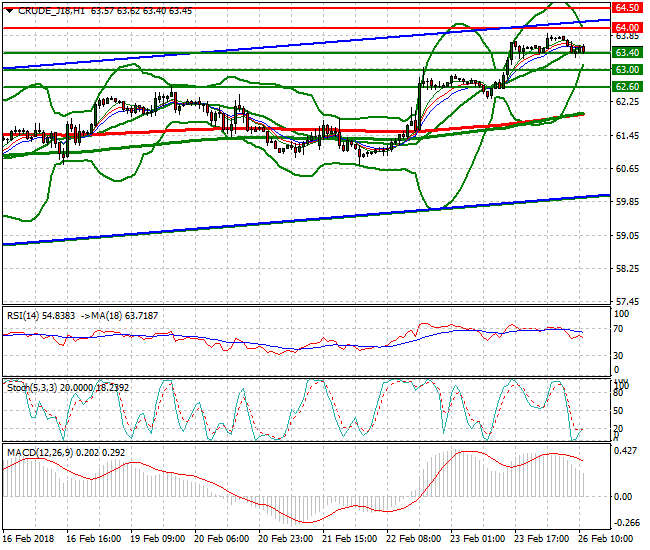This screenshot has height=550, width=650.
Task: Click the MACD -0.266 scale value
Action: (626, 523)
